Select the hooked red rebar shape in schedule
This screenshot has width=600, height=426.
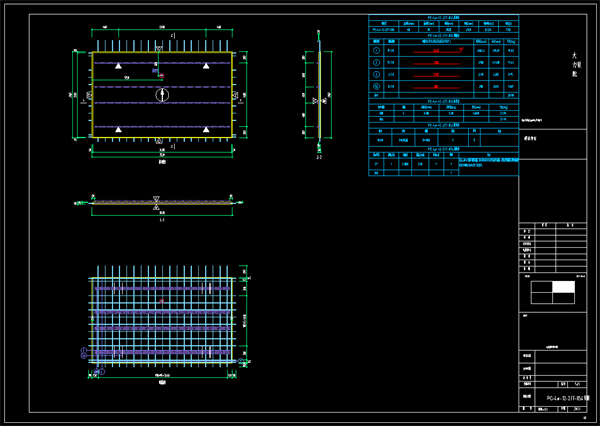[438, 51]
